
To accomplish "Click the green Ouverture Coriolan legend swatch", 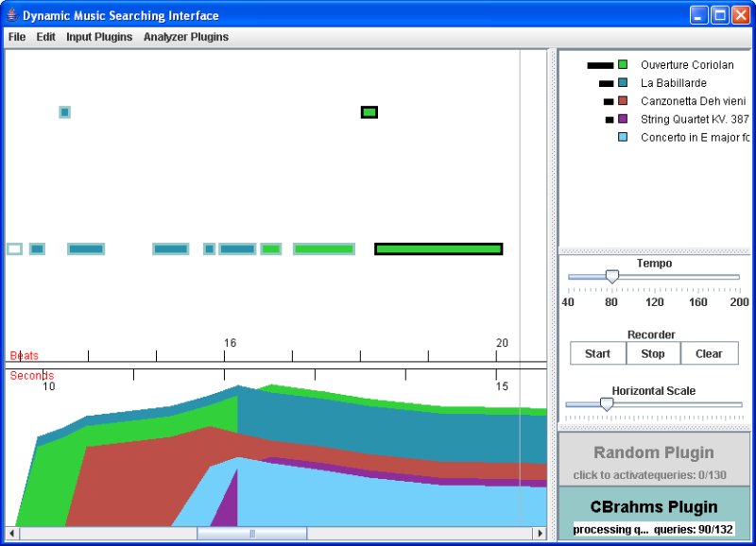I will 623,65.
